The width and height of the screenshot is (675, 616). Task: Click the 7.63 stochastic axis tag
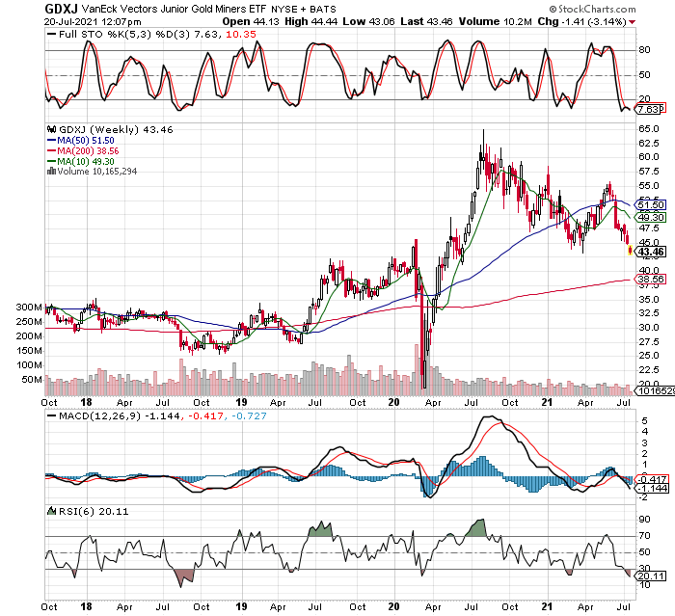[x=648, y=109]
